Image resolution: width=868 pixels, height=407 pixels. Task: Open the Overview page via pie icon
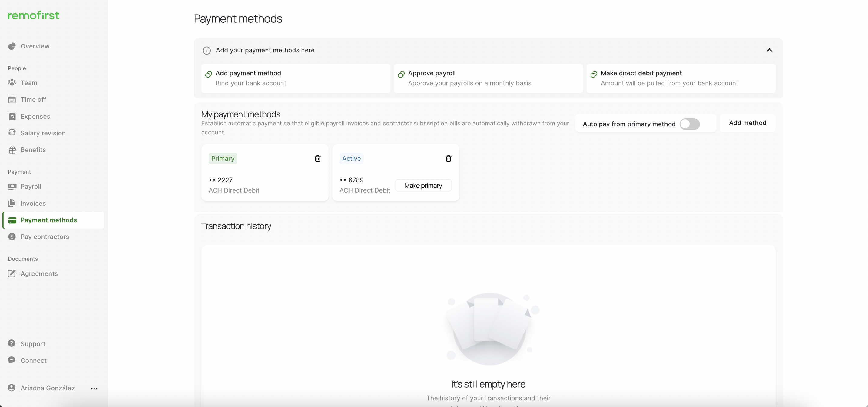(12, 46)
